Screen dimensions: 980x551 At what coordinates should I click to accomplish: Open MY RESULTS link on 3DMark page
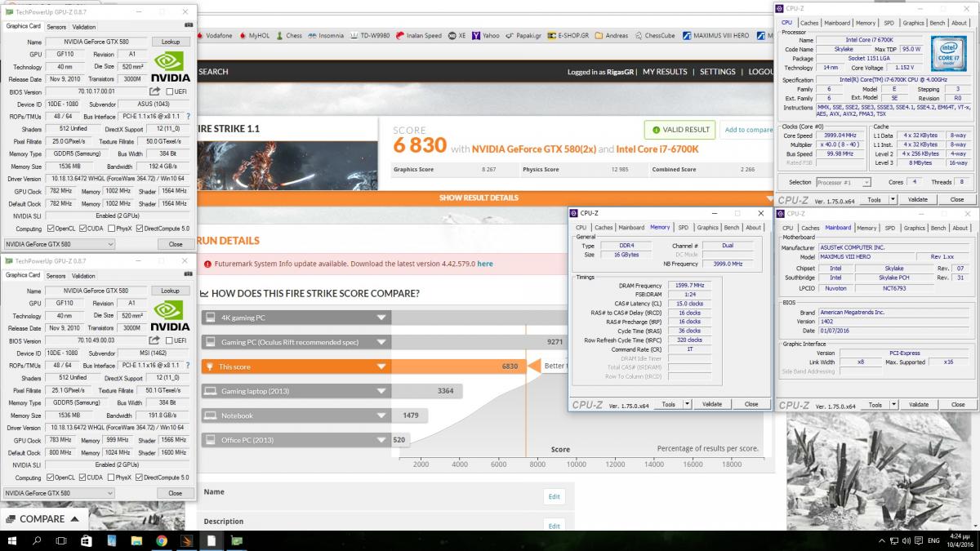coord(665,72)
